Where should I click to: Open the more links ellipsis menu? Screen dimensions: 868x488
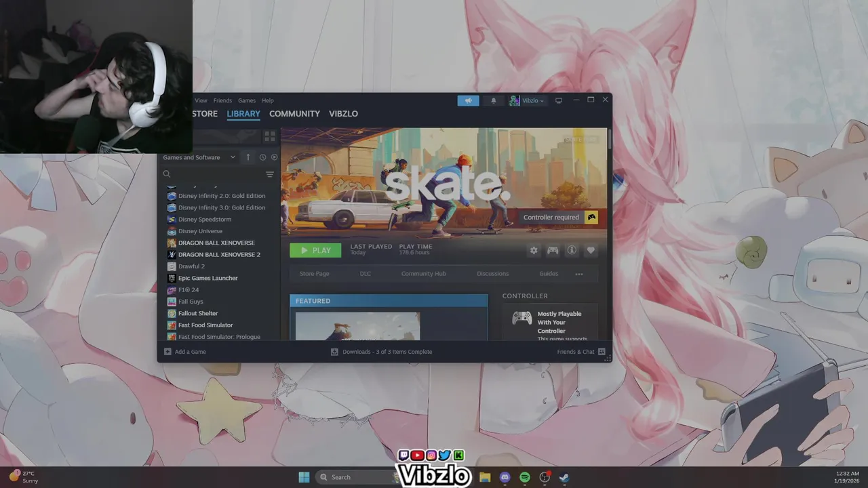point(579,274)
